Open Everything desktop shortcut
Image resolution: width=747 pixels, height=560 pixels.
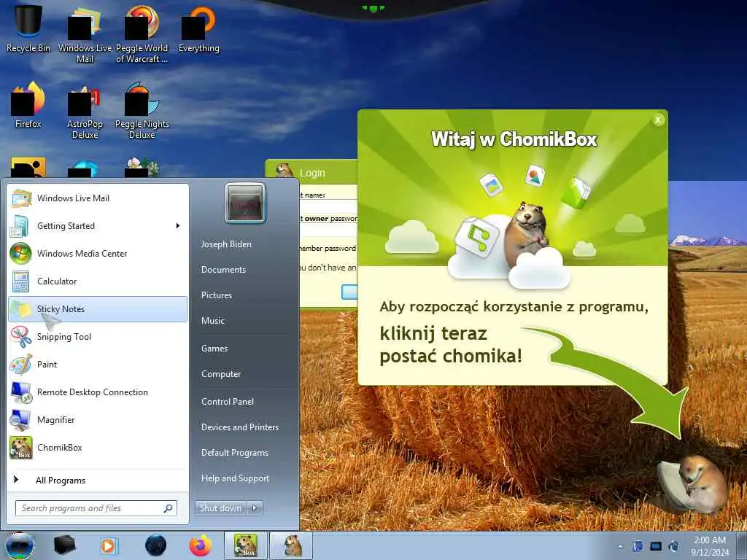198,28
